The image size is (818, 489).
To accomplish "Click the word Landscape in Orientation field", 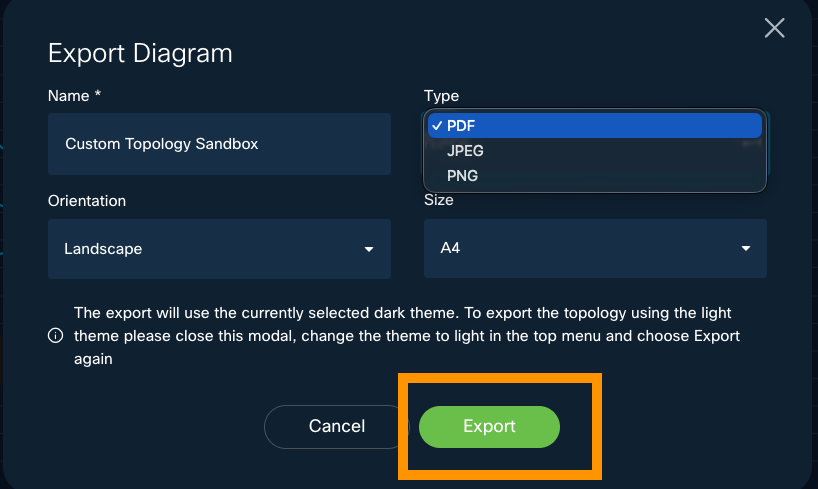I will tap(103, 249).
